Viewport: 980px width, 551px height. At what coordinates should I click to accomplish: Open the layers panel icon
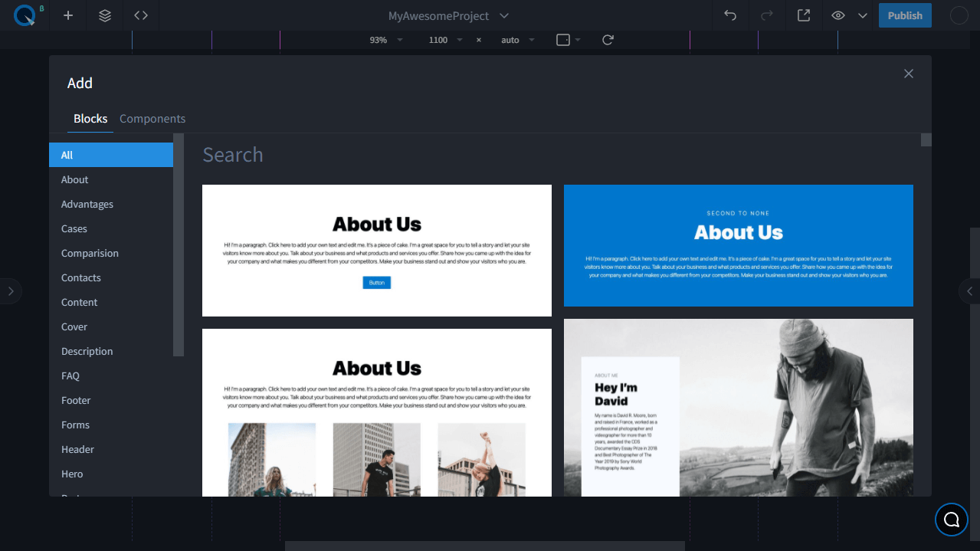105,15
